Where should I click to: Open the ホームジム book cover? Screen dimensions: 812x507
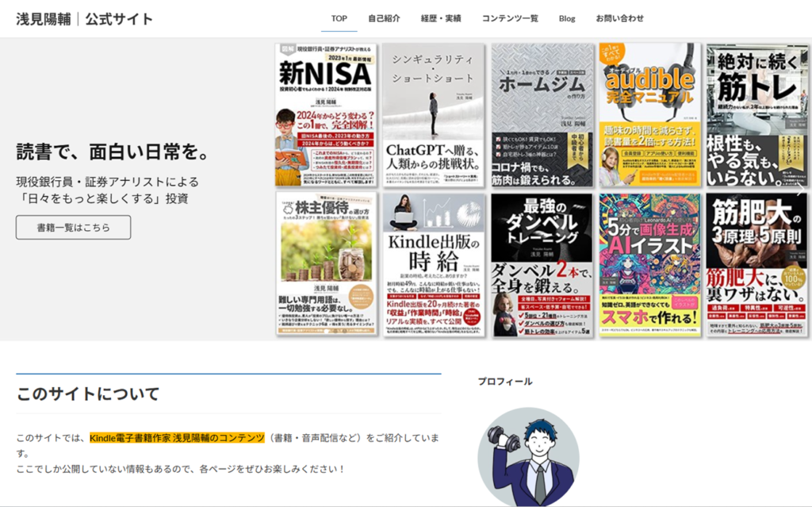[542, 115]
